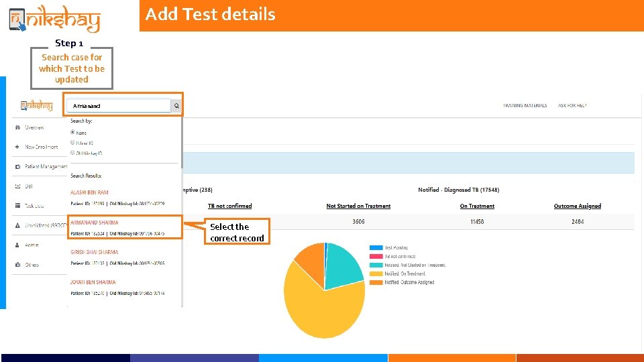Open the Task Lists menu item
Screen dimensions: 644x362
34,206
